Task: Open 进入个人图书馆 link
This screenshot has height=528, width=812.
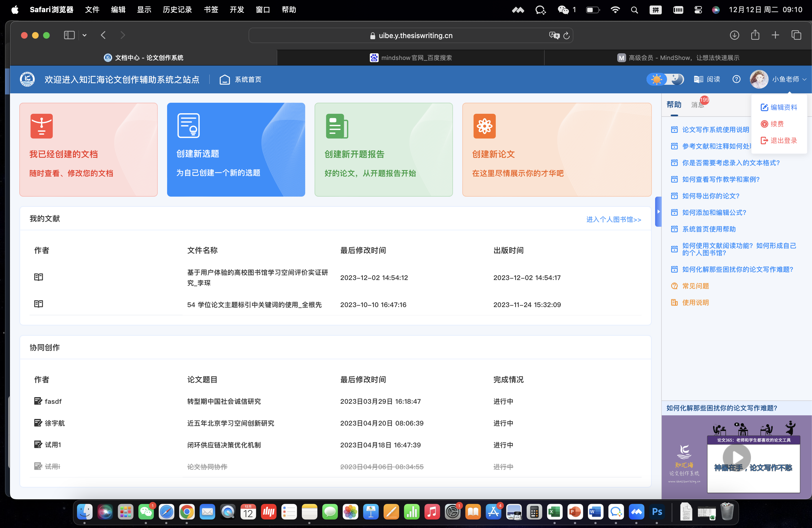Action: [x=613, y=219]
